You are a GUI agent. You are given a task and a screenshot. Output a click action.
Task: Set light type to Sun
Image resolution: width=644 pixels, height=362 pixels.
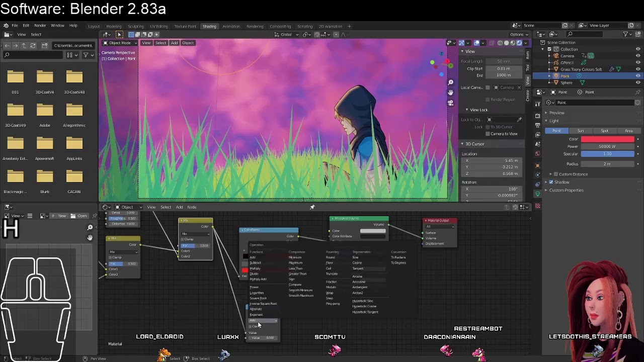pyautogui.click(x=581, y=131)
